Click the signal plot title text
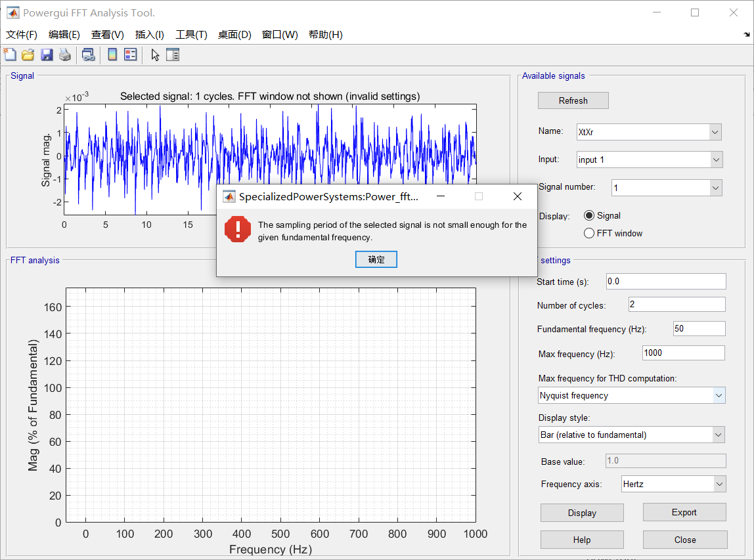This screenshot has height=560, width=754. pos(270,96)
